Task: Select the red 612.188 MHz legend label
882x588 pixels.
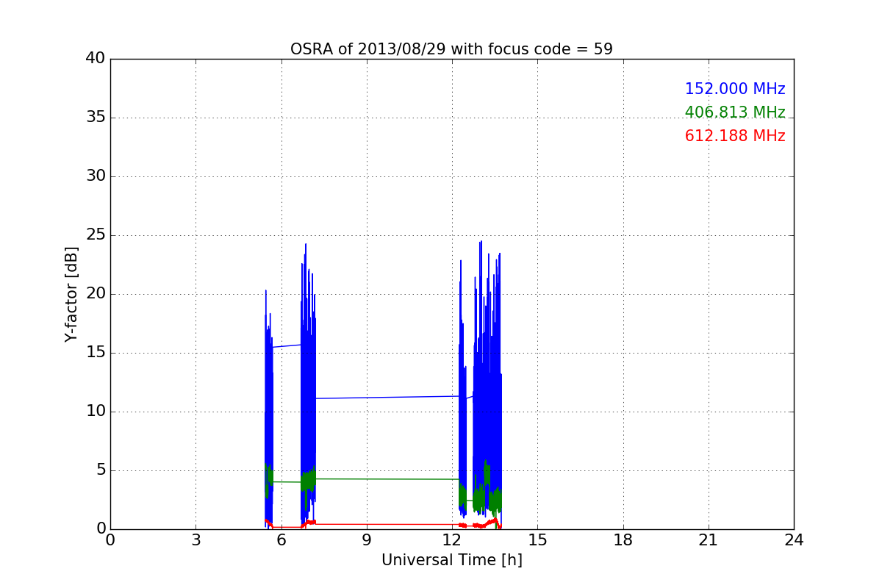Action: [735, 136]
